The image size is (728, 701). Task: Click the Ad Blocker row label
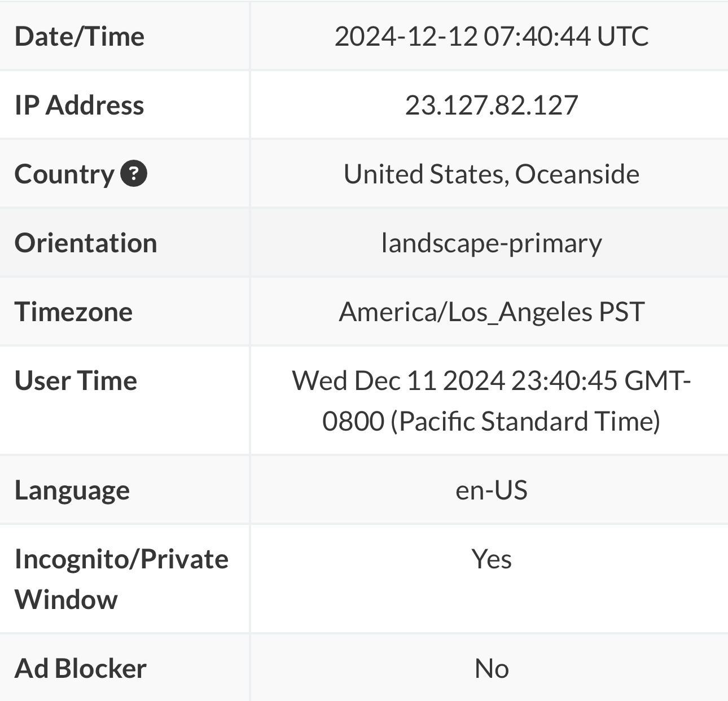[x=80, y=668]
